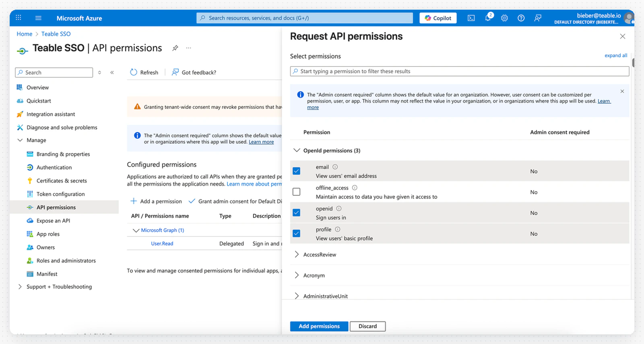Click the sort arrows next to sidebar search
Viewport: 644px width, 344px height.
(99, 73)
